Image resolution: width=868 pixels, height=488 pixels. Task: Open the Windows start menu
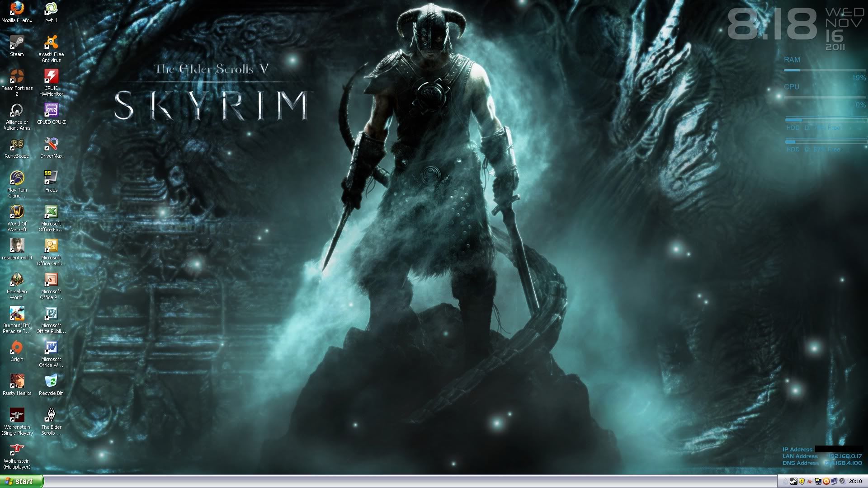22,481
